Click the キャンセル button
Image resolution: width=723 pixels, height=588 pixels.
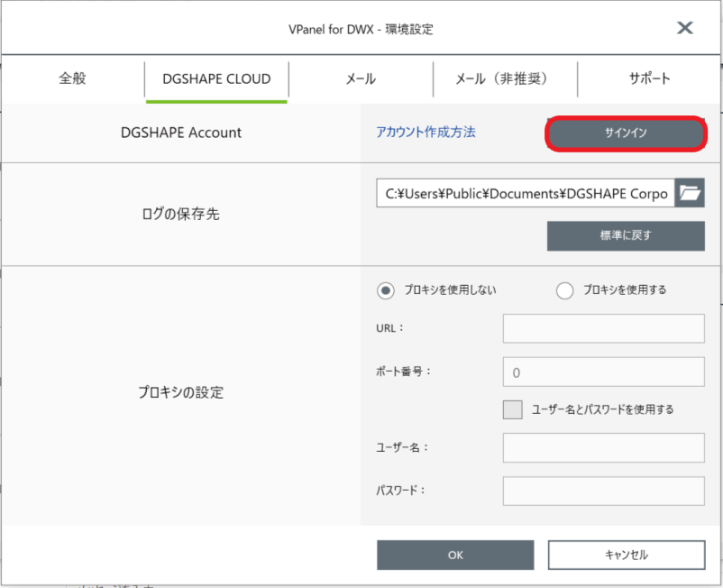(x=627, y=555)
